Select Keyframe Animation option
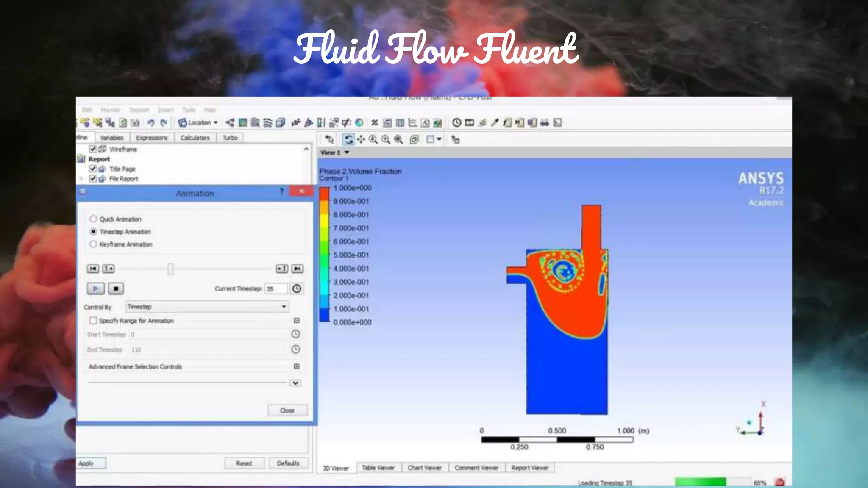Screen dimensions: 868x488 click(93, 244)
